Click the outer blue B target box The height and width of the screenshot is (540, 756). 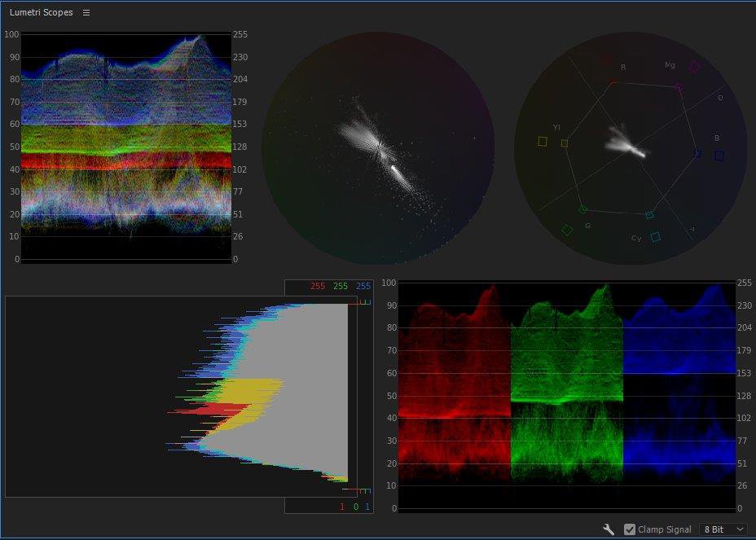(x=719, y=156)
